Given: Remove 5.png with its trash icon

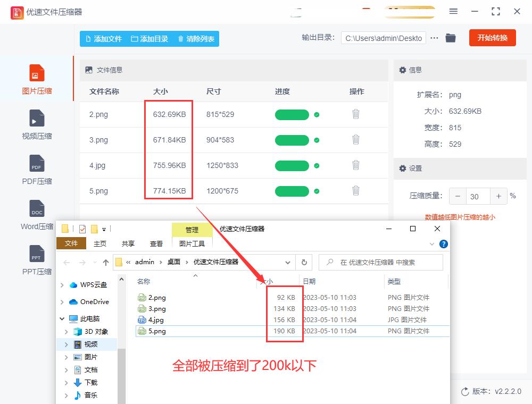Looking at the screenshot, I should tap(355, 191).
